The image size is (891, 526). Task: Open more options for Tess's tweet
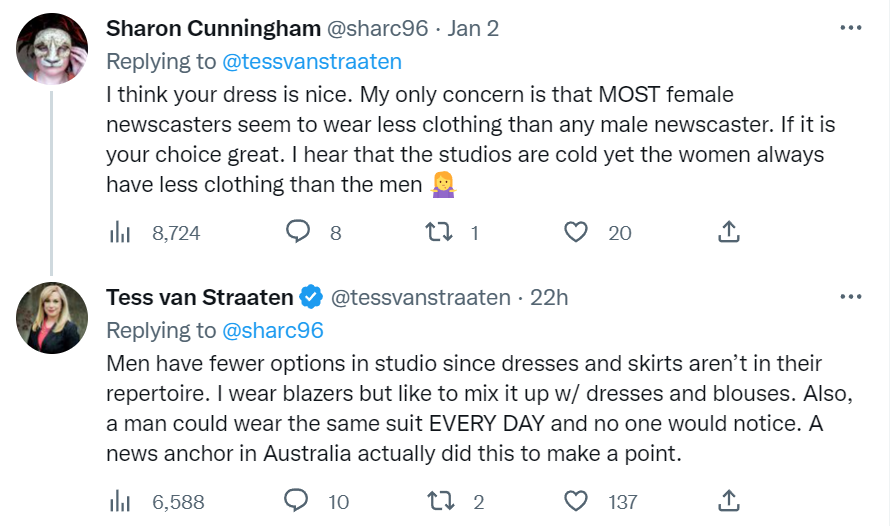[x=851, y=297]
